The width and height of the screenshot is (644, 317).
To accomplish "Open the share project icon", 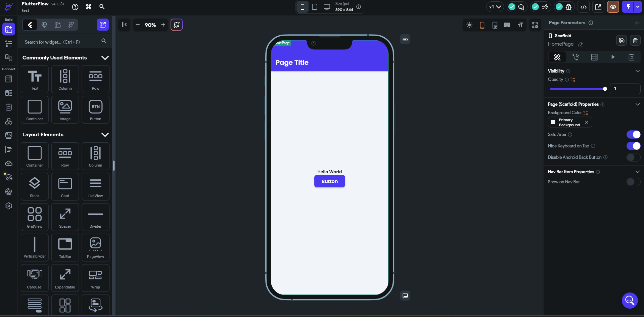I will [598, 7].
